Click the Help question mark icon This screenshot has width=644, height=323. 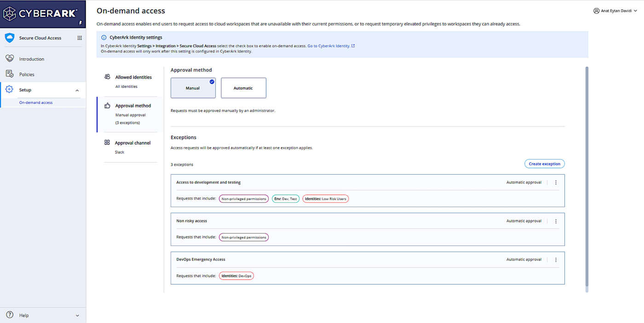click(x=10, y=315)
